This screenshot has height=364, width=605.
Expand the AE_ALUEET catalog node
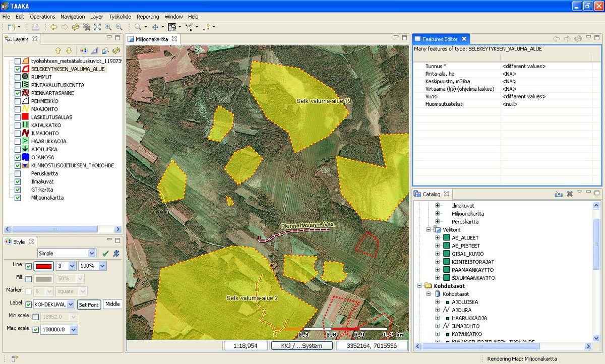click(437, 238)
